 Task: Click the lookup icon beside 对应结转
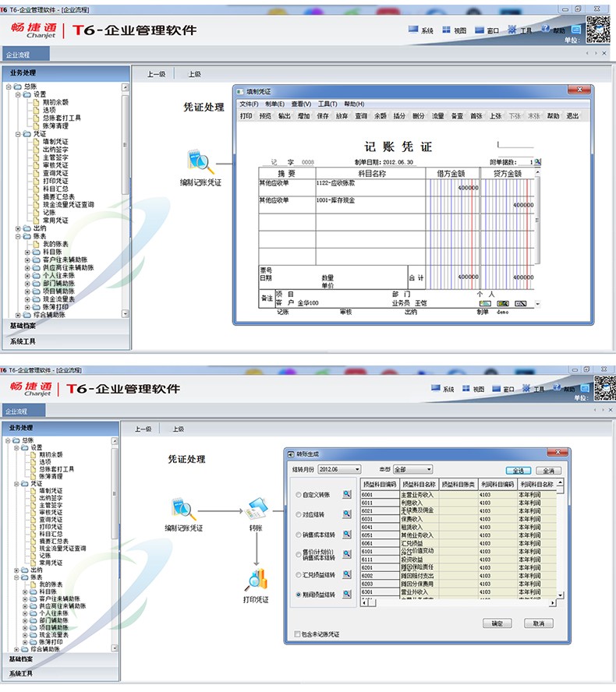(347, 514)
